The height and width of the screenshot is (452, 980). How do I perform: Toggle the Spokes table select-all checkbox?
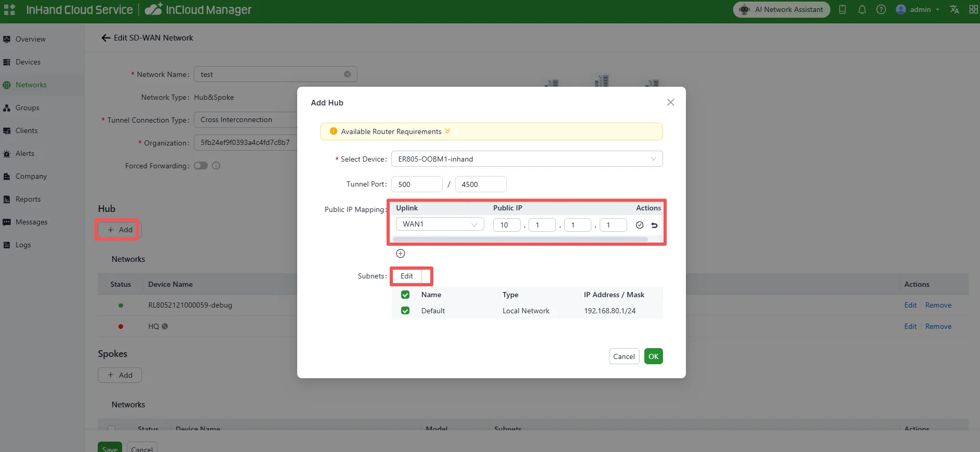point(111,428)
